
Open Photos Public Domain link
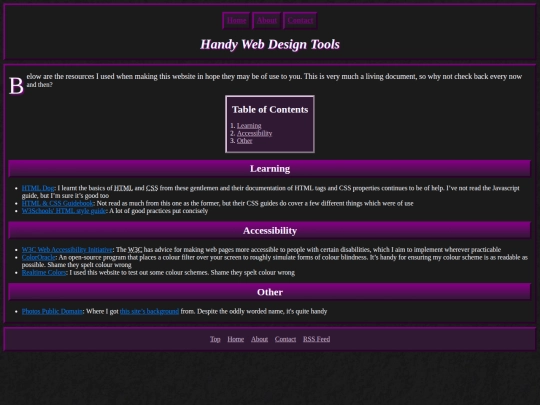pyautogui.click(x=52, y=311)
